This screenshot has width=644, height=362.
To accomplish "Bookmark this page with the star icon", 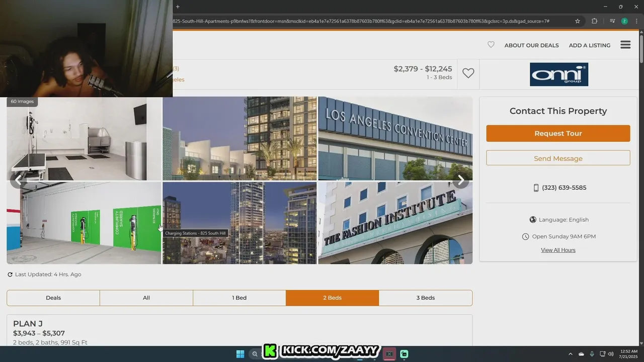I will click(x=578, y=21).
